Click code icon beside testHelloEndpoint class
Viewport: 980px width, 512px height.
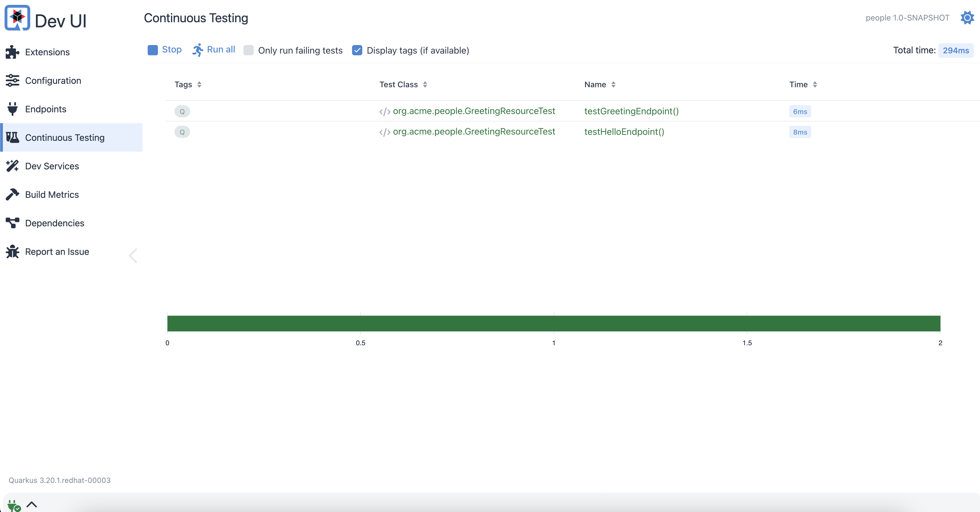(x=385, y=132)
